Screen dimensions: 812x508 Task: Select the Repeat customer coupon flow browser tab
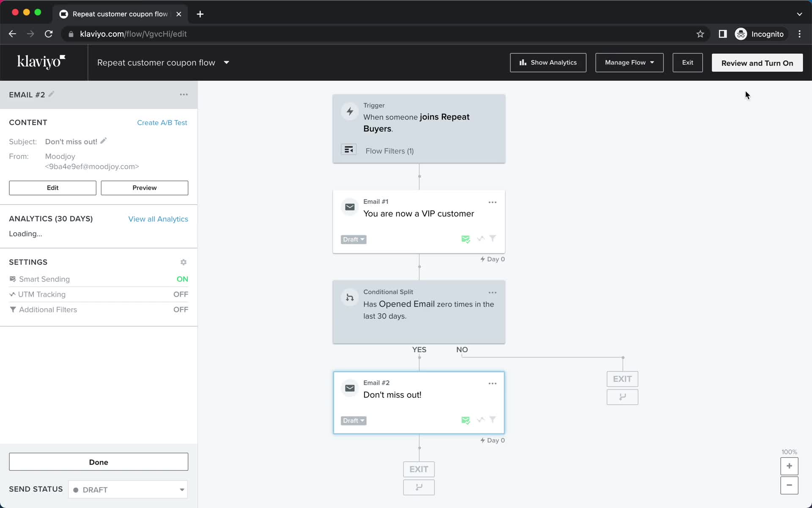tap(120, 14)
